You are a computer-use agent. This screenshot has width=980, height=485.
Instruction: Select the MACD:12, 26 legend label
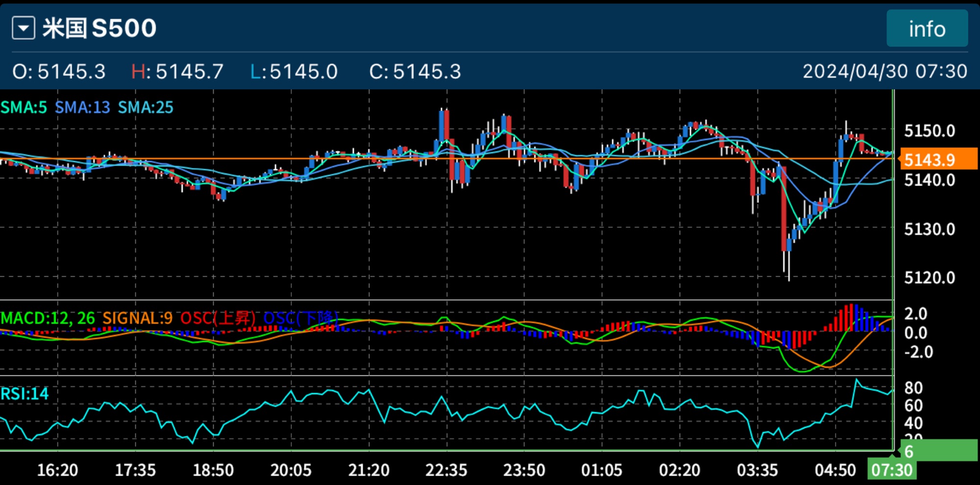click(48, 318)
